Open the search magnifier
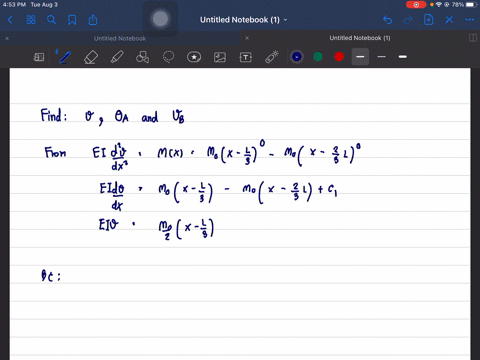 [x=51, y=20]
